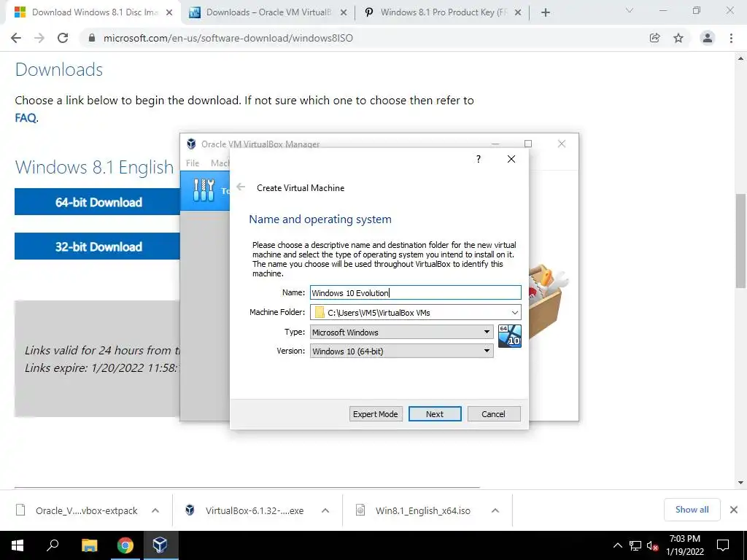Click network icon in system tray

(x=635, y=545)
